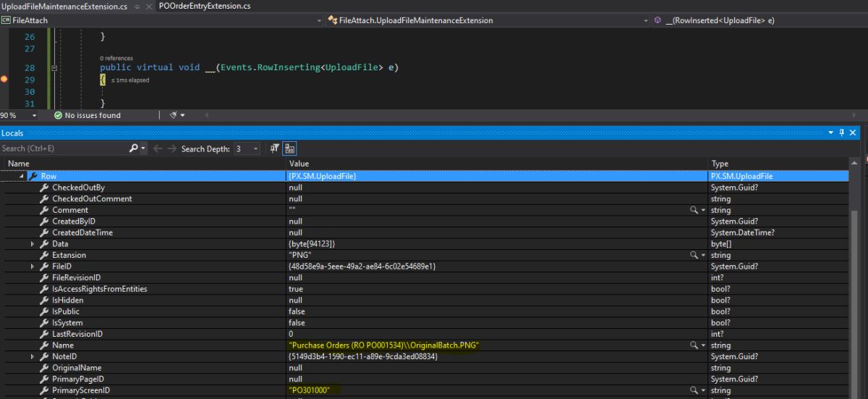Screen dimensions: 868x399
Task: Click editor horizontal scrollbar right arrow
Action: (855, 115)
